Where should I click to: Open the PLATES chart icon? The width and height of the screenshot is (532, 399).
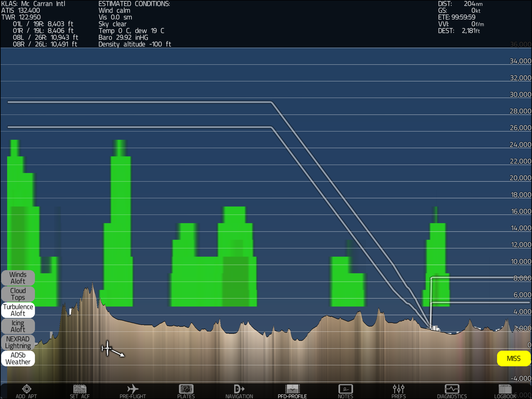click(186, 389)
